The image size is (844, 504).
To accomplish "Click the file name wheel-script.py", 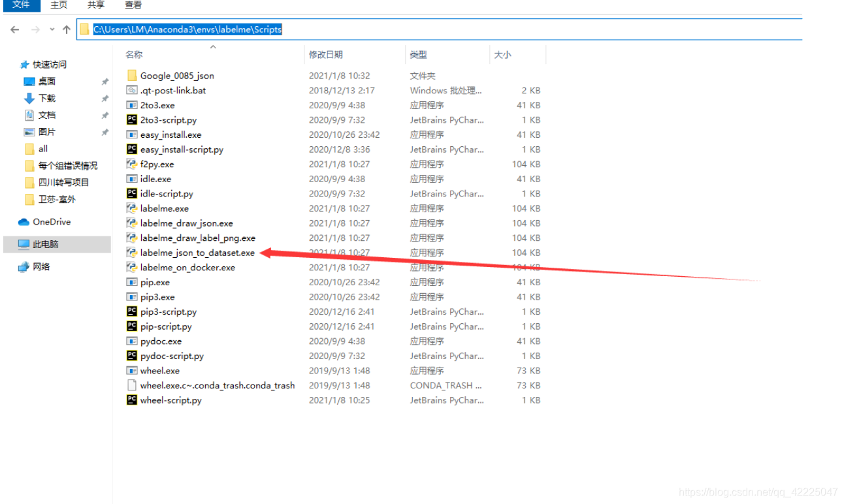I will 171,400.
